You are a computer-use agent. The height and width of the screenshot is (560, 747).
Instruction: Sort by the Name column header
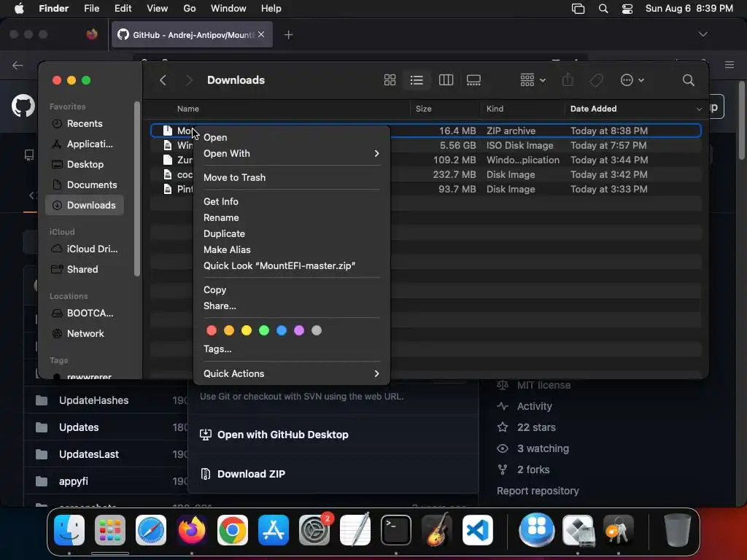[x=188, y=109]
